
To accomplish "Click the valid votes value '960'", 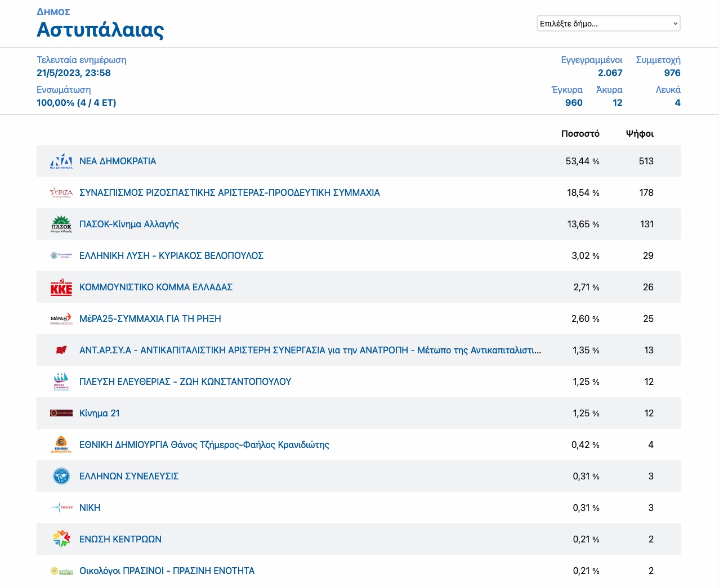I will point(574,102).
